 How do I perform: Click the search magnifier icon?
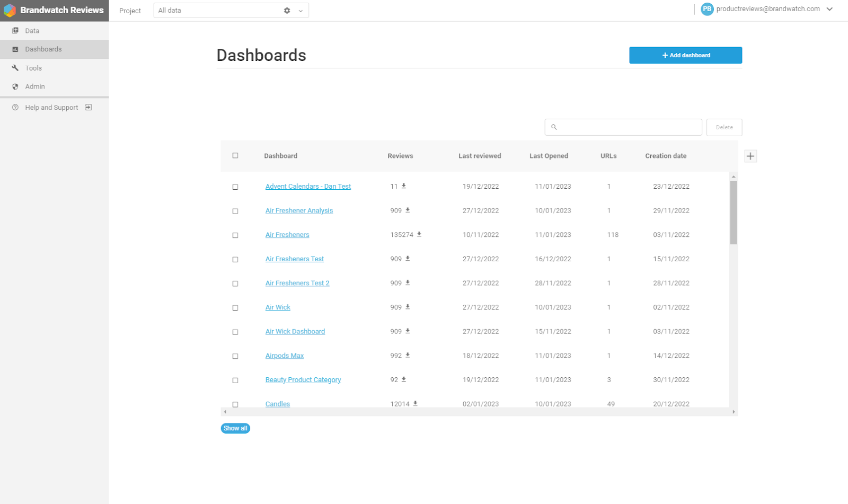[x=554, y=127]
